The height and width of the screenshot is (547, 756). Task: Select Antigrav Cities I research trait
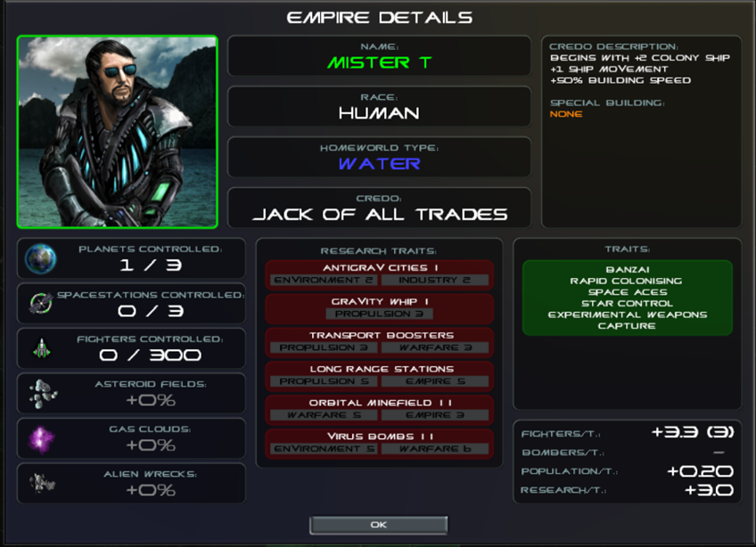pyautogui.click(x=380, y=274)
